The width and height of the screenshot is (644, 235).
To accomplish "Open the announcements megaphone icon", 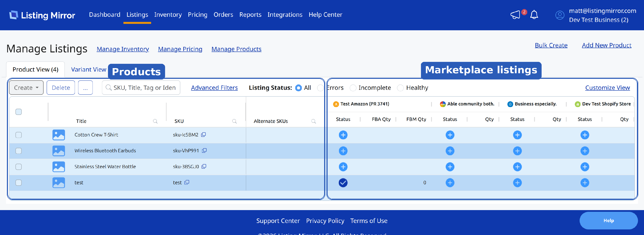I will (515, 15).
